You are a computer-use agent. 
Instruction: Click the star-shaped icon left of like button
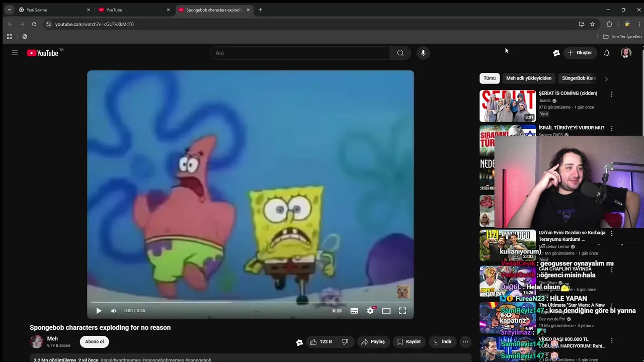pyautogui.click(x=299, y=342)
